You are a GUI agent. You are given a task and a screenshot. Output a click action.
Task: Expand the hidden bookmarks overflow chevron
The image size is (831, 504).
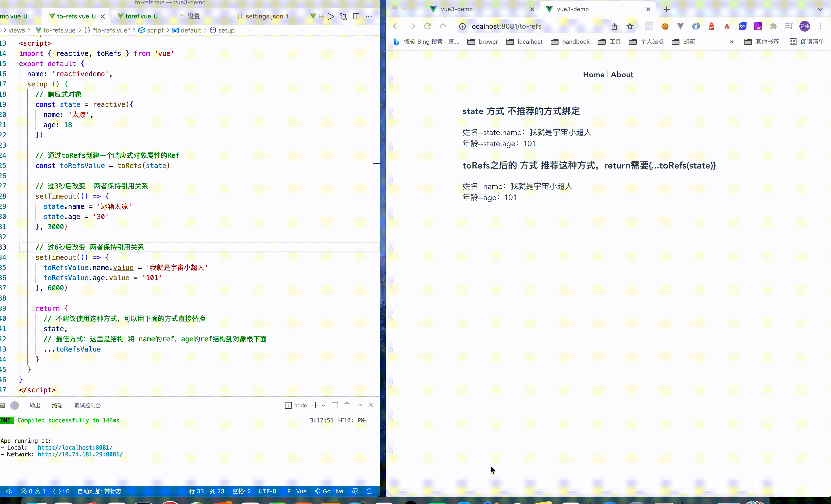[x=731, y=42]
